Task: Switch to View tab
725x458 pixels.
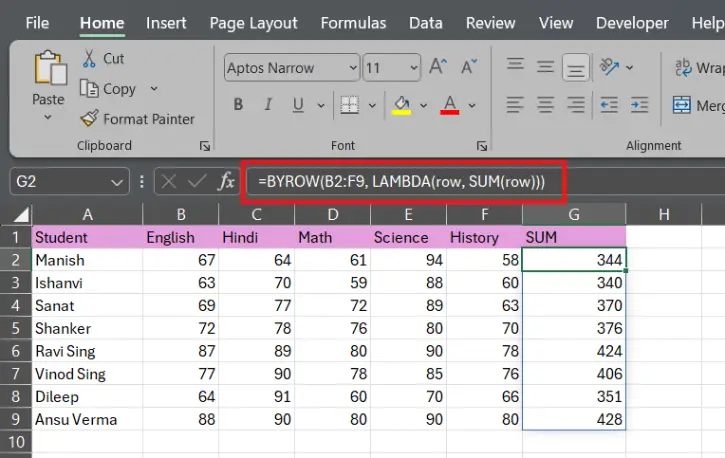Action: tap(556, 23)
